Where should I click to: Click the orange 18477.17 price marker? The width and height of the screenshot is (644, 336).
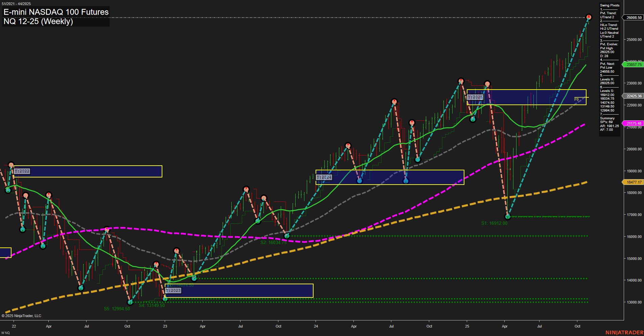tap(634, 182)
